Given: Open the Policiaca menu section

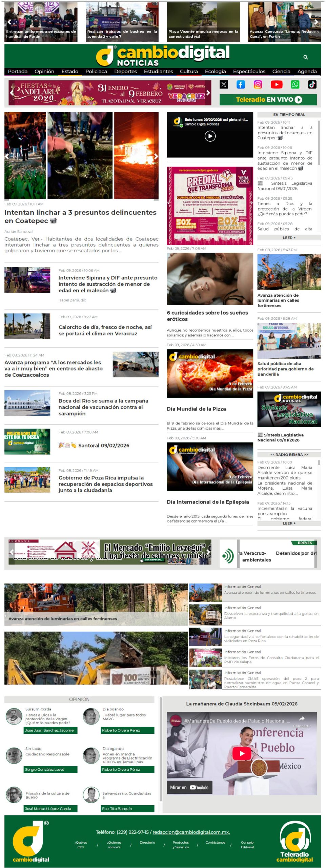Looking at the screenshot, I should pyautogui.click(x=96, y=72).
